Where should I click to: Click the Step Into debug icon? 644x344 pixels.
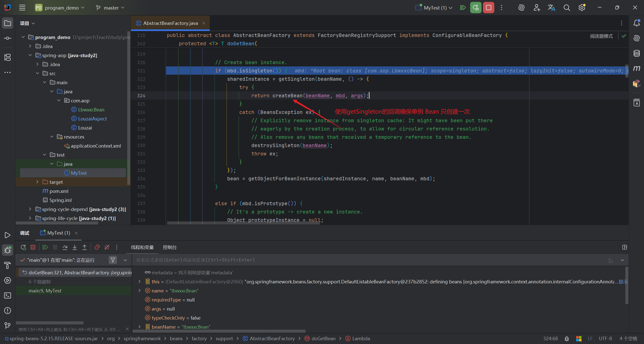(x=75, y=247)
